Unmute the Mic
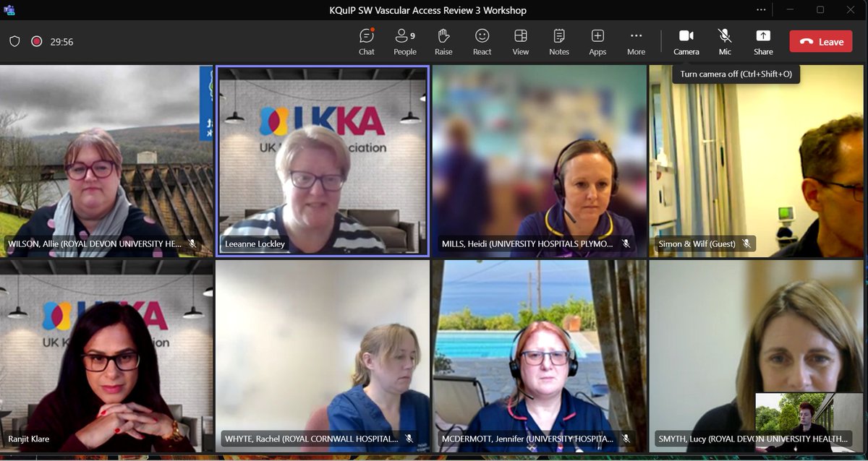Image resolution: width=868 pixels, height=461 pixels. coord(725,42)
